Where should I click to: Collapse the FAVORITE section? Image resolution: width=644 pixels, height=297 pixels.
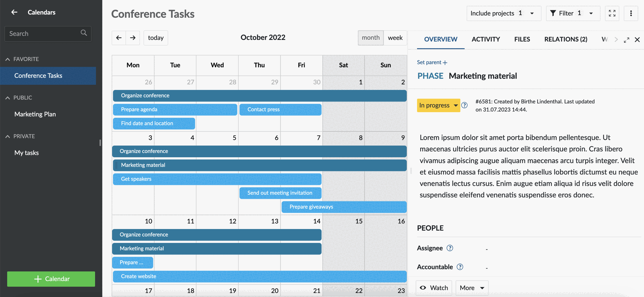pos(8,59)
